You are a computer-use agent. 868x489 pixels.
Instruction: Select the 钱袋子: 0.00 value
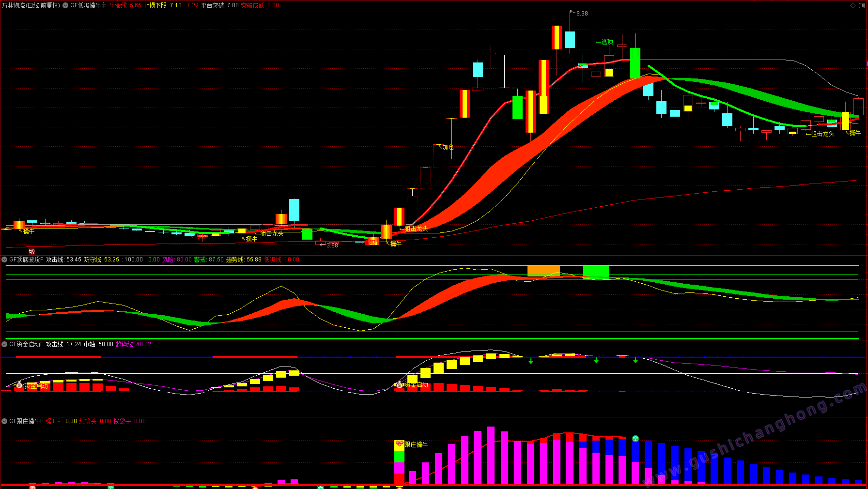130,421
